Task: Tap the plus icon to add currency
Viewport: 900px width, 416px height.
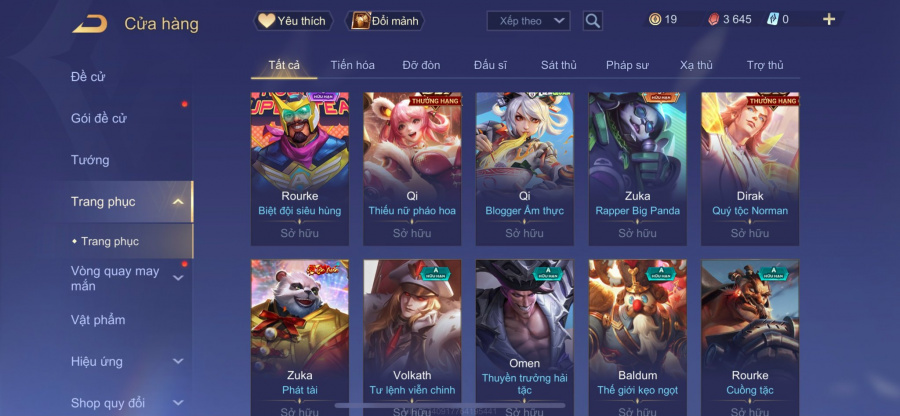Action: tap(829, 20)
